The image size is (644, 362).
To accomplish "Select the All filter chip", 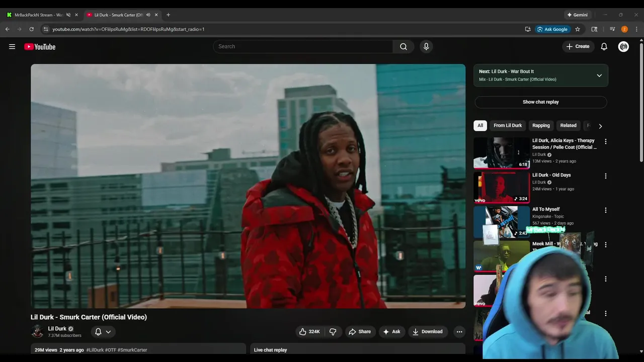I will click(480, 126).
